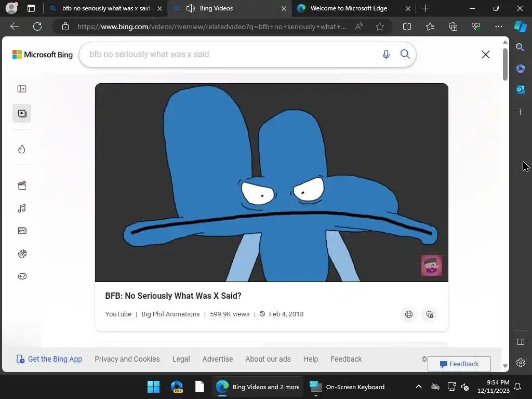Screen dimensions: 532x399
Task: Open the Edge profile avatar
Action: [11, 8]
